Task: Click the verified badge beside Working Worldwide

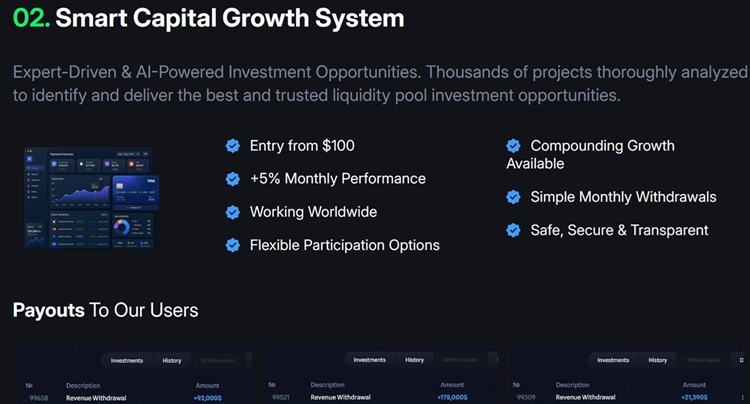Action: [233, 212]
